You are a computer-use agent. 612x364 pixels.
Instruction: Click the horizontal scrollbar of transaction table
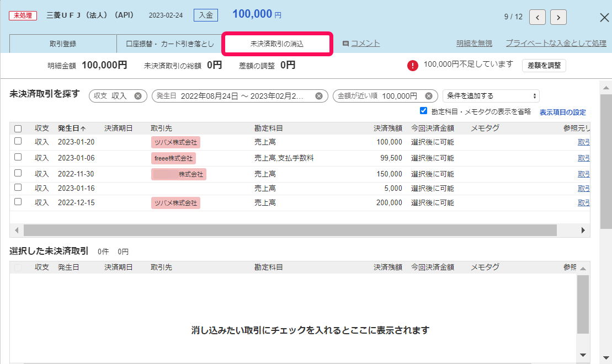click(x=290, y=230)
